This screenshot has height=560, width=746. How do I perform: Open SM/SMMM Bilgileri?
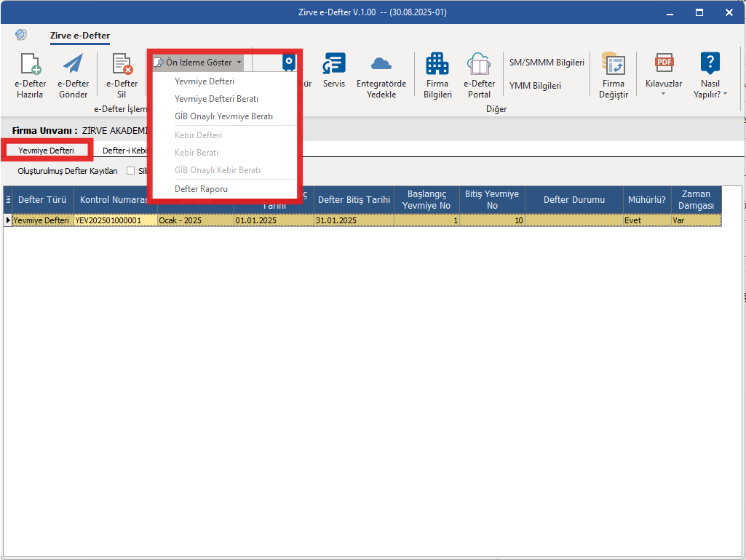point(547,63)
